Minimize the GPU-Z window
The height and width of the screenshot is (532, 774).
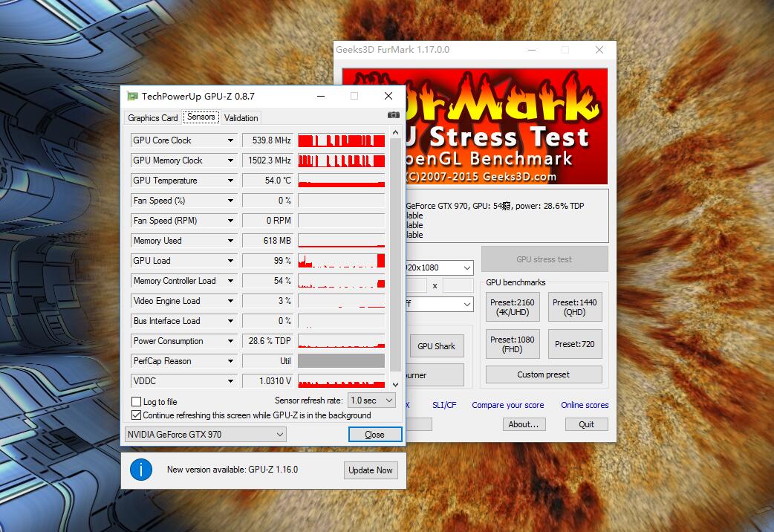pyautogui.click(x=321, y=96)
